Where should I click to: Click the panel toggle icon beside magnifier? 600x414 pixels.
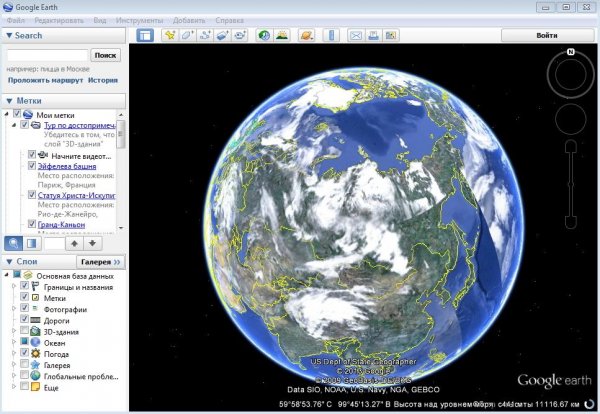coord(32,243)
